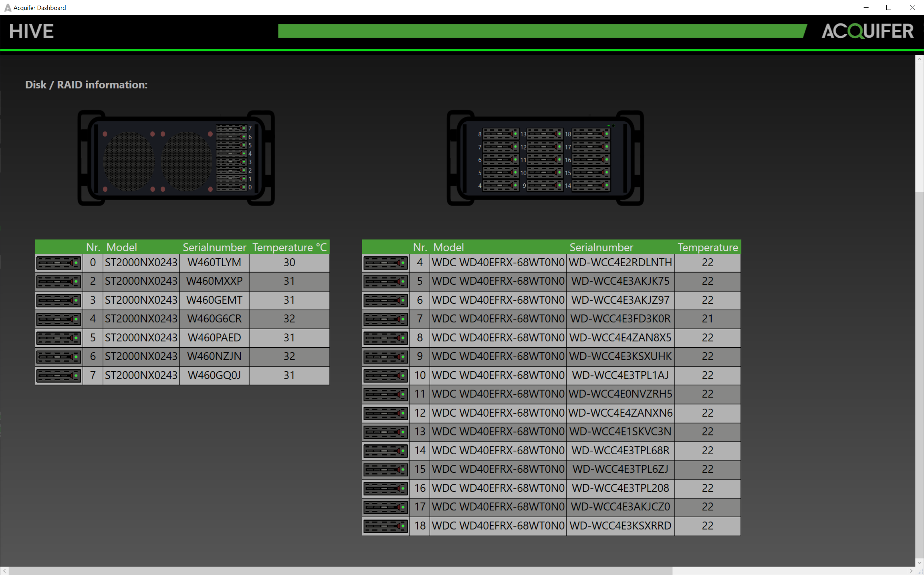Maximize the Acquifer Dashboard window
The width and height of the screenshot is (924, 575).
click(x=889, y=8)
